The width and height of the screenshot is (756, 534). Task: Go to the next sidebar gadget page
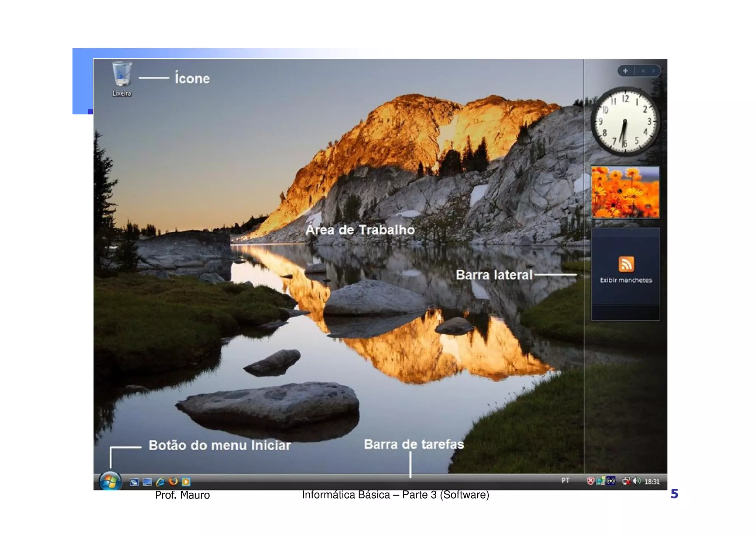654,71
